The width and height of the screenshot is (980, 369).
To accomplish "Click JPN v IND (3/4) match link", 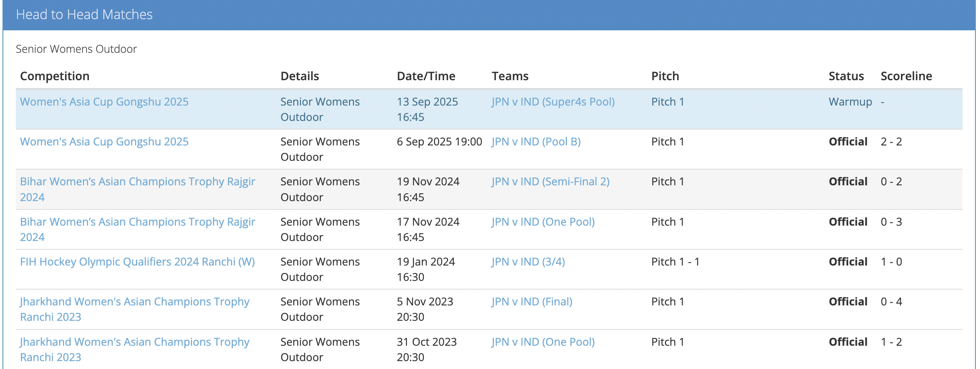I will tap(528, 262).
